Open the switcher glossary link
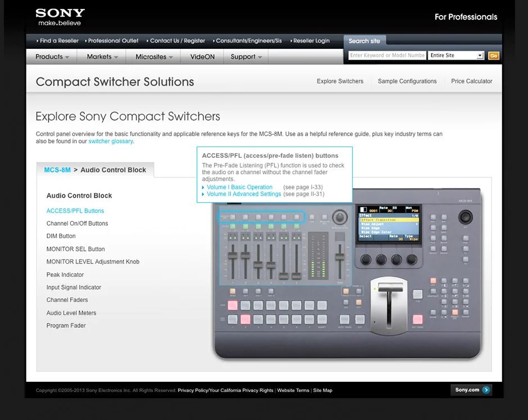 (110, 141)
